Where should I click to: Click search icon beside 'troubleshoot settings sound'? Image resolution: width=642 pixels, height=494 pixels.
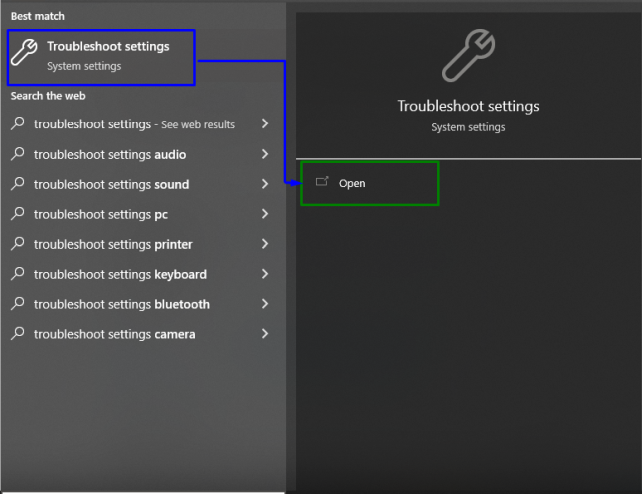(18, 184)
